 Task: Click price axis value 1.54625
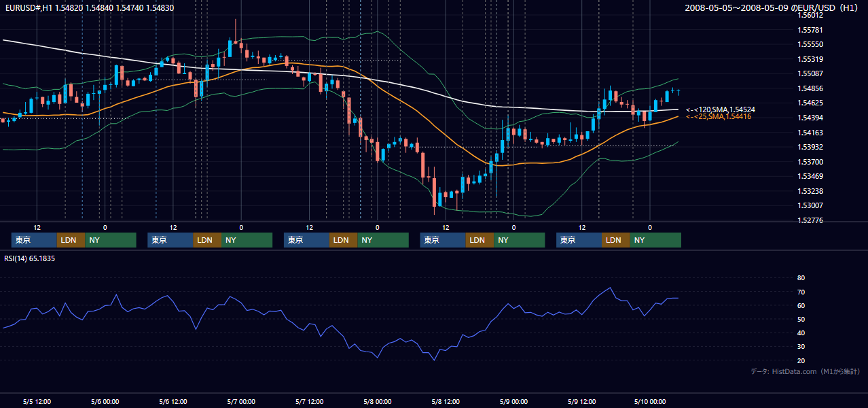[810, 103]
